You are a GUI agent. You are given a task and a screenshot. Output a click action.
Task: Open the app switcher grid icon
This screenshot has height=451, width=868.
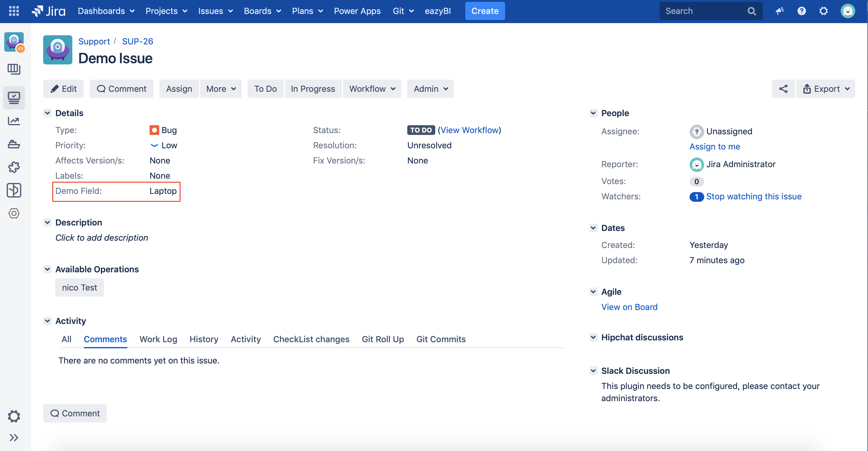pyautogui.click(x=14, y=11)
